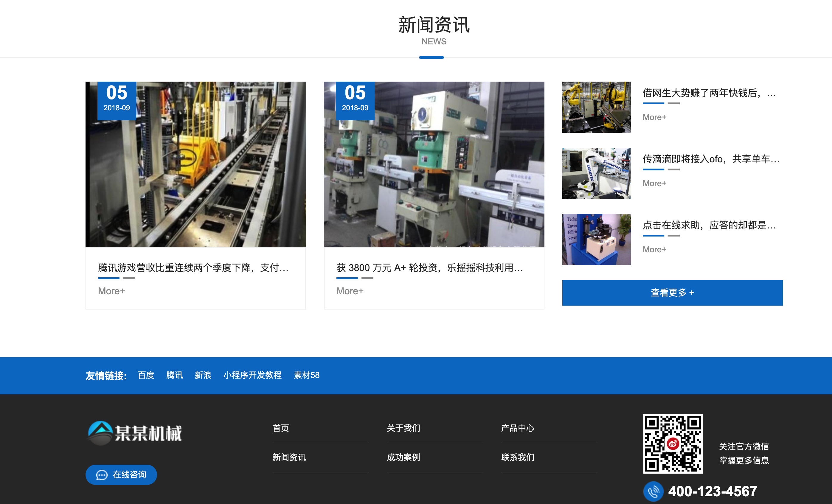Image resolution: width=832 pixels, height=504 pixels.
Task: Open the blue hydraulic machine thumbnail
Action: point(596,239)
